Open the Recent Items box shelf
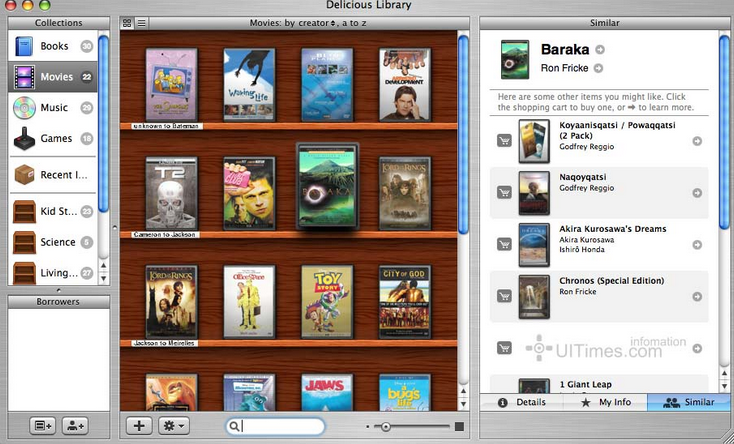734x444 pixels. pyautogui.click(x=52, y=175)
